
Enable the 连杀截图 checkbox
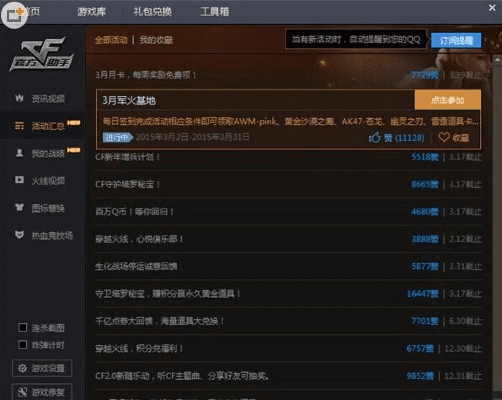pyautogui.click(x=23, y=328)
